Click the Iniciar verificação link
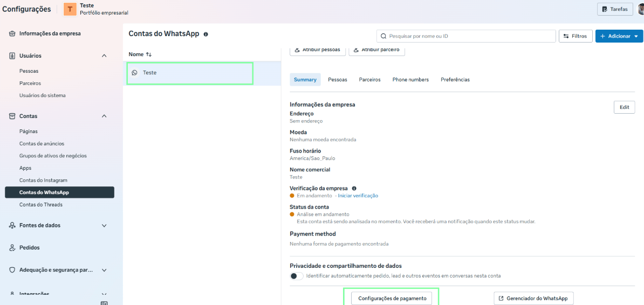644x305 pixels. pyautogui.click(x=358, y=196)
